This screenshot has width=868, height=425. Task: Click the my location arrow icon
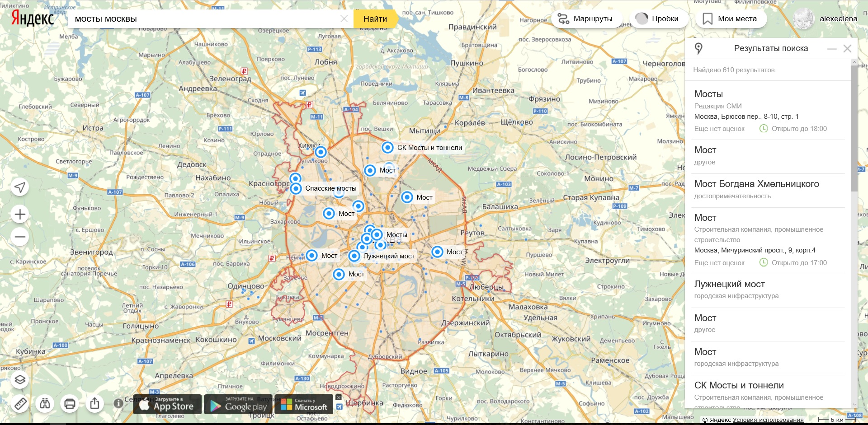tap(20, 187)
